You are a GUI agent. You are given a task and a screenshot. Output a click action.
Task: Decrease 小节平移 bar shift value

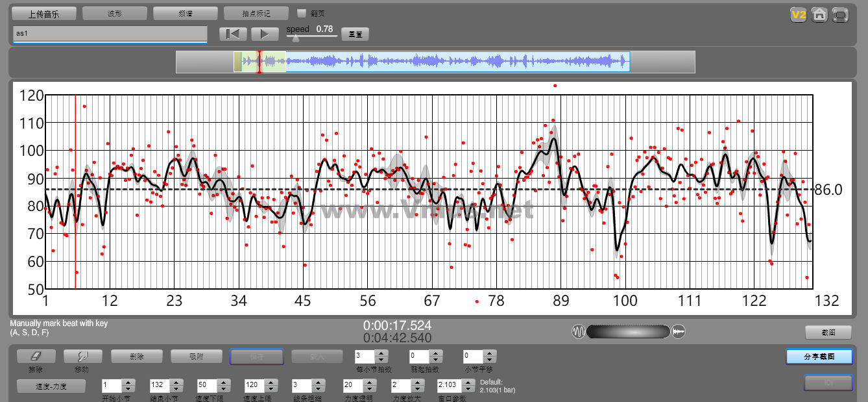click(490, 359)
